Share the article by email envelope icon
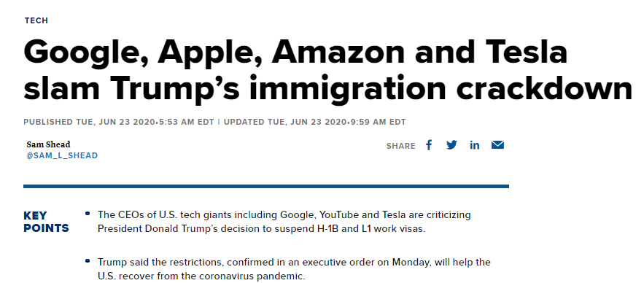 (x=497, y=145)
